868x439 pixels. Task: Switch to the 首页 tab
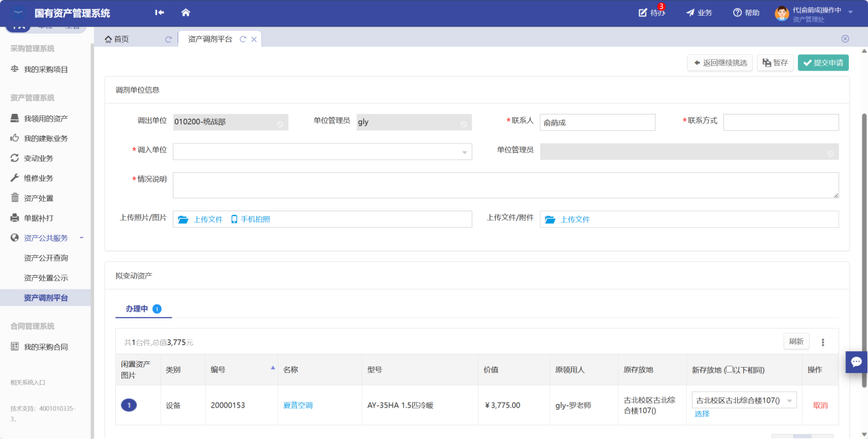coord(117,40)
